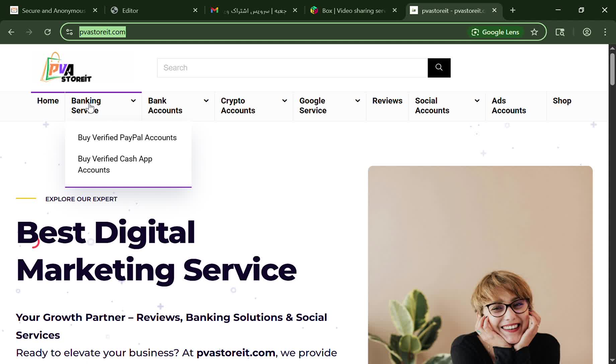Expand the Google Service dropdown chevron

click(358, 101)
